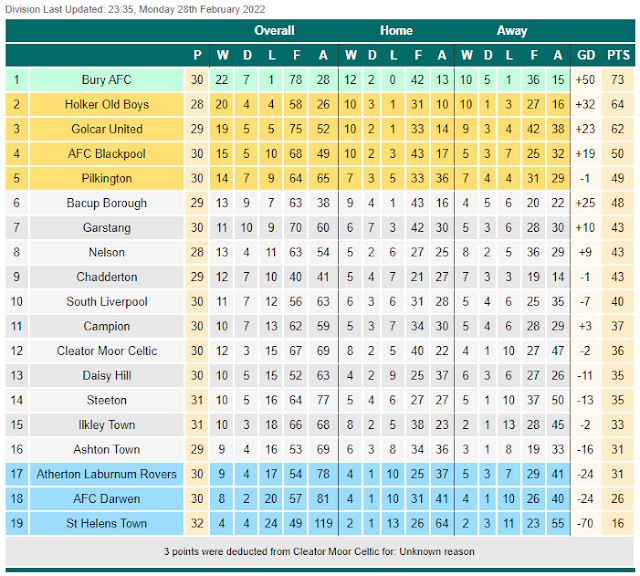Click Ashton Town's -16 goal difference
The image size is (640, 576).
coord(585,449)
